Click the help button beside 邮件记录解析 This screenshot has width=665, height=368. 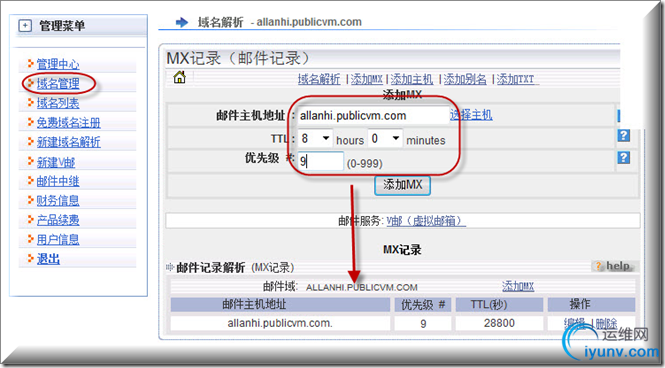tap(615, 266)
